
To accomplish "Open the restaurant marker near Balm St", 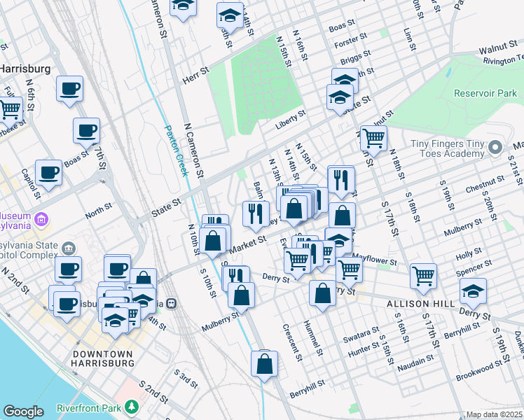I will pyautogui.click(x=256, y=215).
